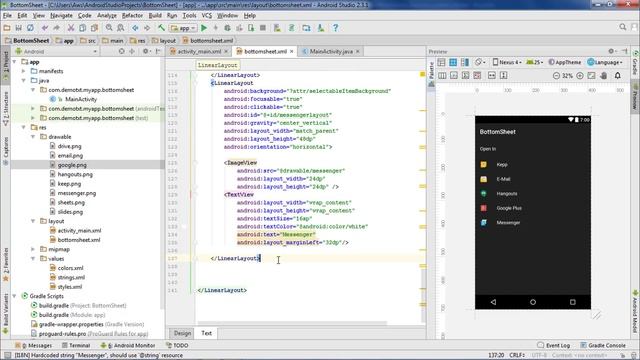Click the Cut scissors icon
Image resolution: width=640 pixels, height=360 pixels.
point(71,28)
